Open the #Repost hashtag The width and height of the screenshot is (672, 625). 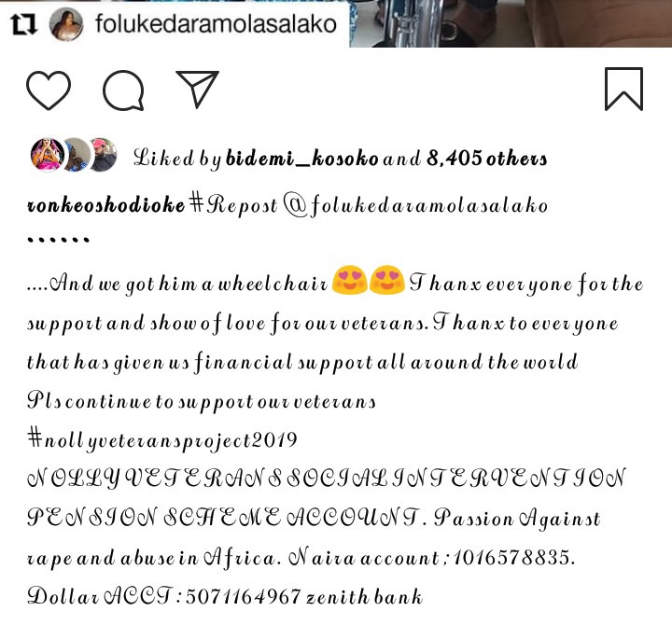(233, 205)
